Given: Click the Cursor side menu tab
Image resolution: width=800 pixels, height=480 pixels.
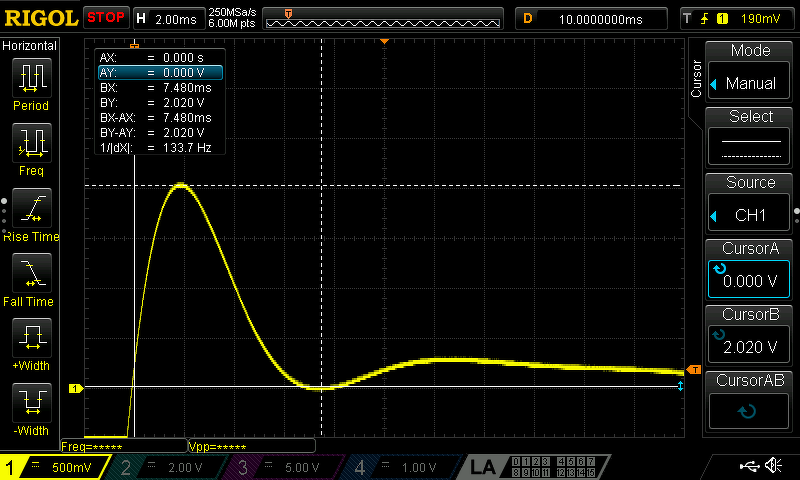Looking at the screenshot, I should coord(696,79).
